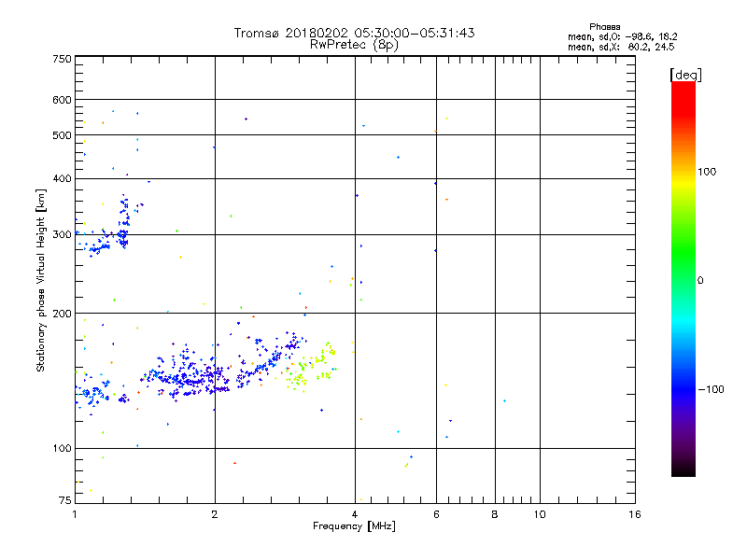Click x-axis tick label 2
Image resolution: width=747 pixels, height=560 pixels.
click(x=215, y=514)
